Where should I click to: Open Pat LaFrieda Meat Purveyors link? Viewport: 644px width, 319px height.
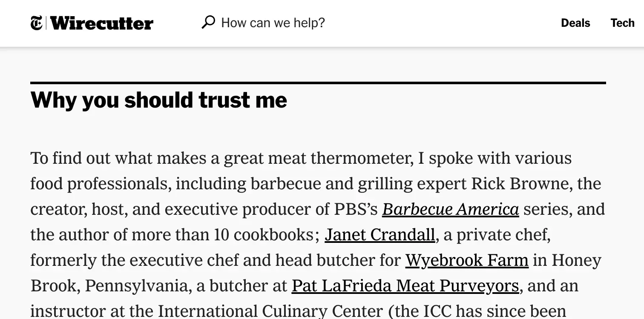pos(405,286)
